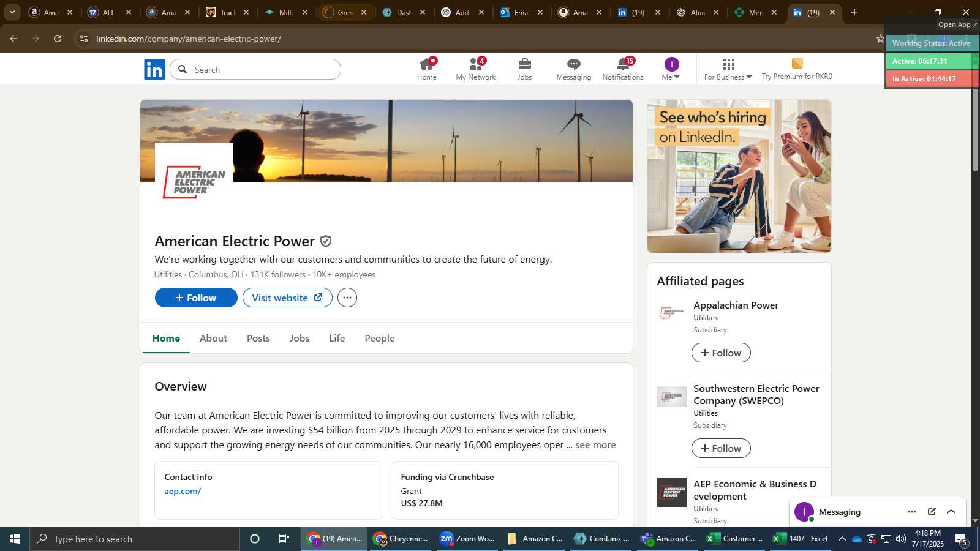Click the Open App overlay label
The image size is (980, 551).
957,24
